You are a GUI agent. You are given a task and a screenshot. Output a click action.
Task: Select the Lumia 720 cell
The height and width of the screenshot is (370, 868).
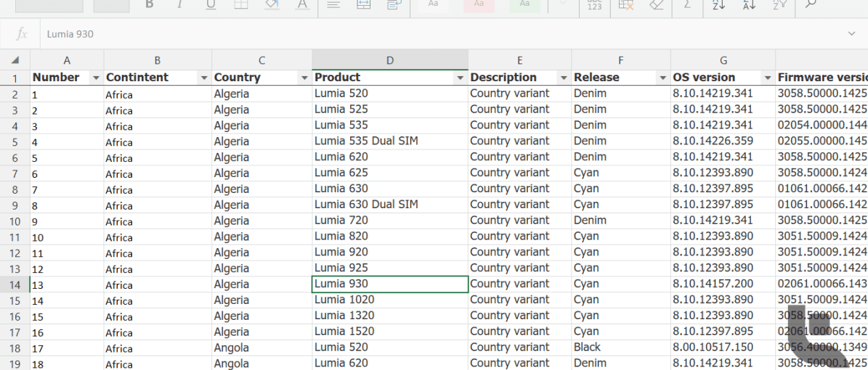(x=390, y=221)
